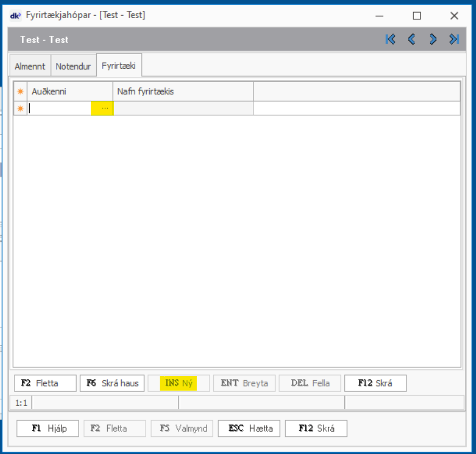This screenshot has height=454, width=476.
Task: Select the Fyrirtæki tab
Action: click(x=119, y=66)
